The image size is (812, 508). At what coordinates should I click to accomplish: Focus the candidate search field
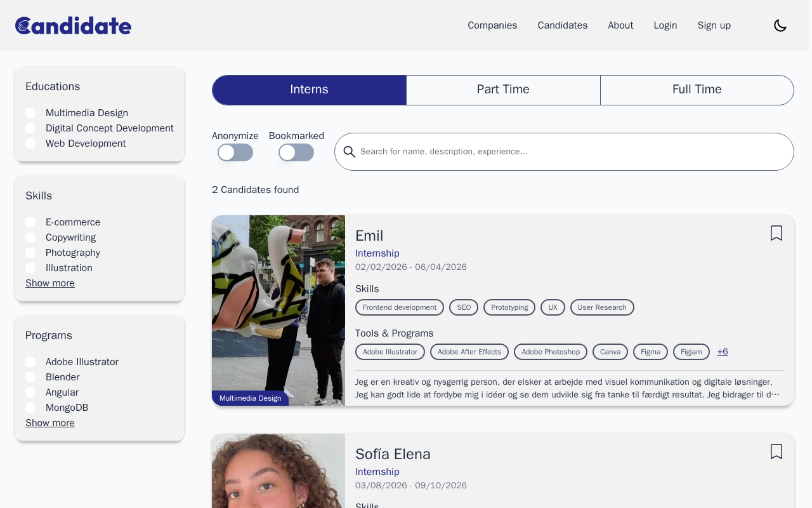coord(564,152)
